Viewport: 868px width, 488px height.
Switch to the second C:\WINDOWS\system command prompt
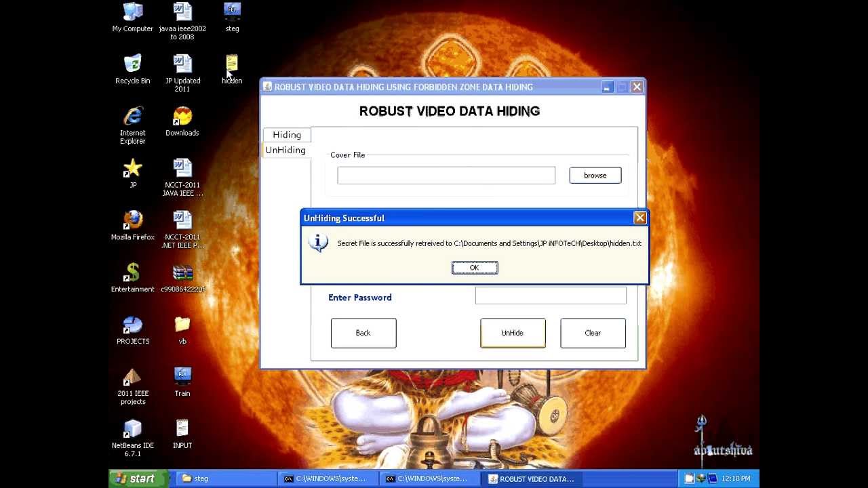click(x=430, y=479)
